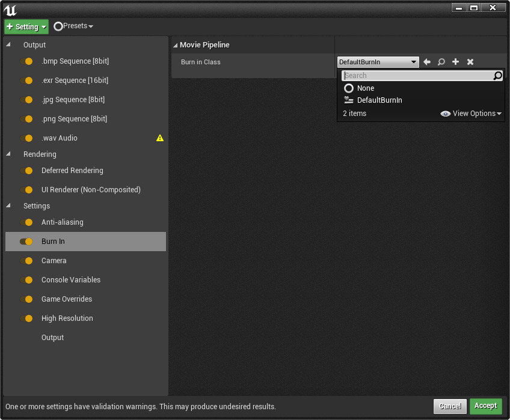This screenshot has width=510, height=420.
Task: Click the warning icon beside .wav Audio
Action: pos(160,138)
